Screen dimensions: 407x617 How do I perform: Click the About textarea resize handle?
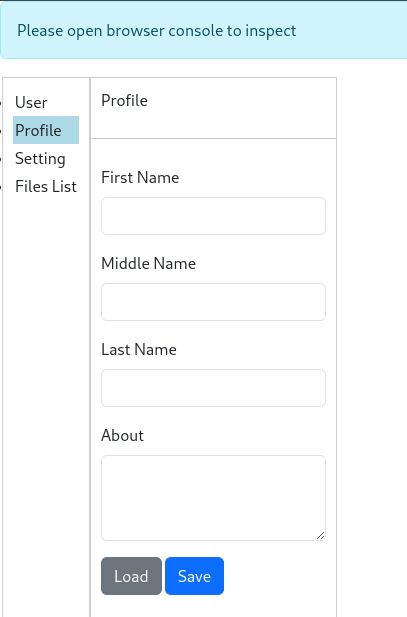pyautogui.click(x=320, y=536)
